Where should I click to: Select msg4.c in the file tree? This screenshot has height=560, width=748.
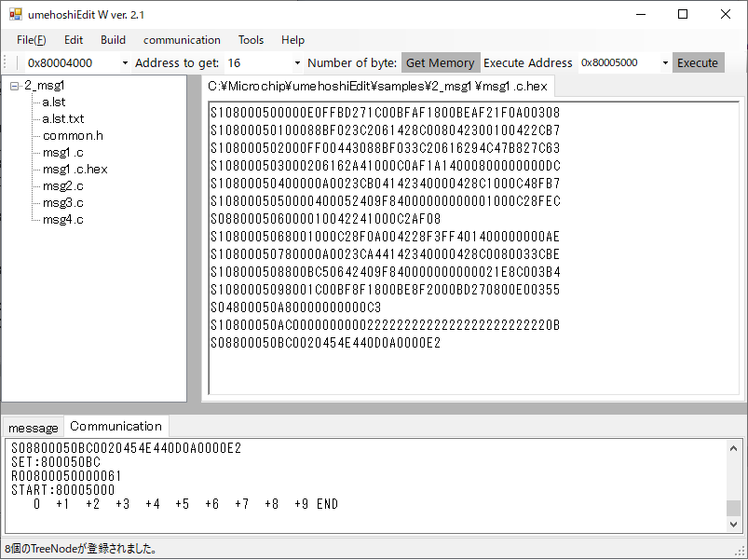pos(62,219)
